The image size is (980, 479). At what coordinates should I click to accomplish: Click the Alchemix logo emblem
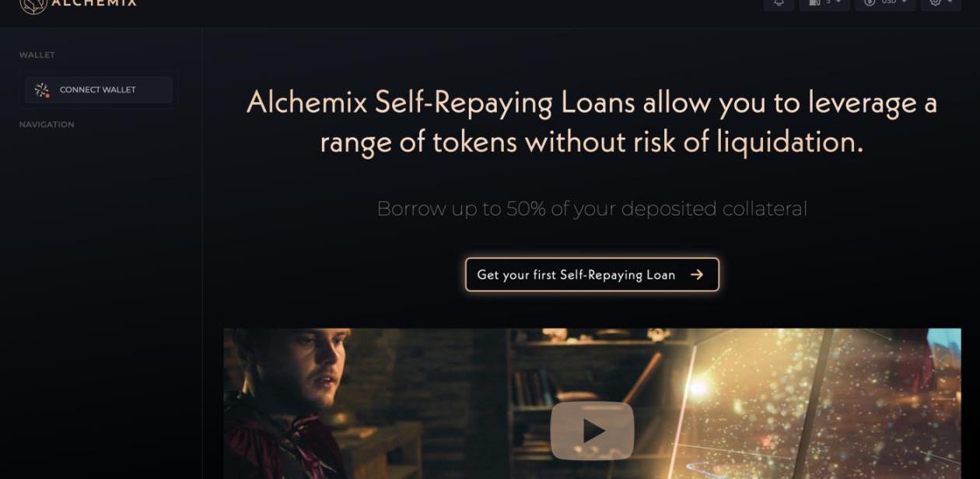(32, 5)
